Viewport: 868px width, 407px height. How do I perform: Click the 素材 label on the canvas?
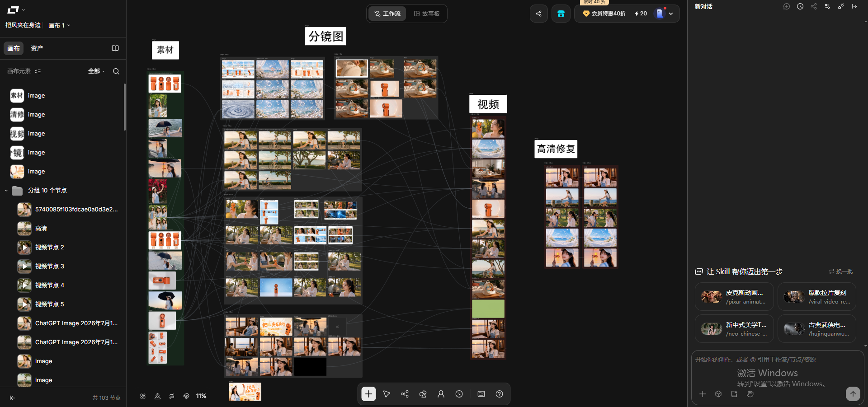(x=165, y=50)
